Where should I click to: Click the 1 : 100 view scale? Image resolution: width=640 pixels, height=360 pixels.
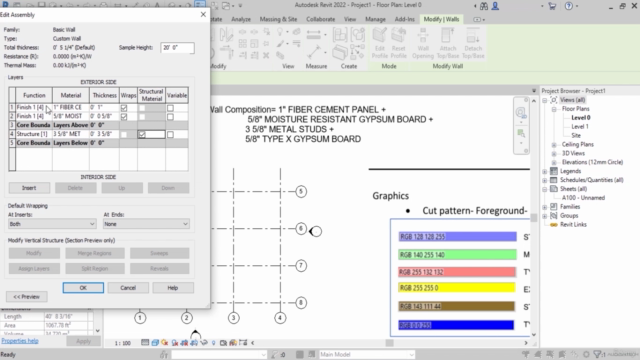(123, 343)
